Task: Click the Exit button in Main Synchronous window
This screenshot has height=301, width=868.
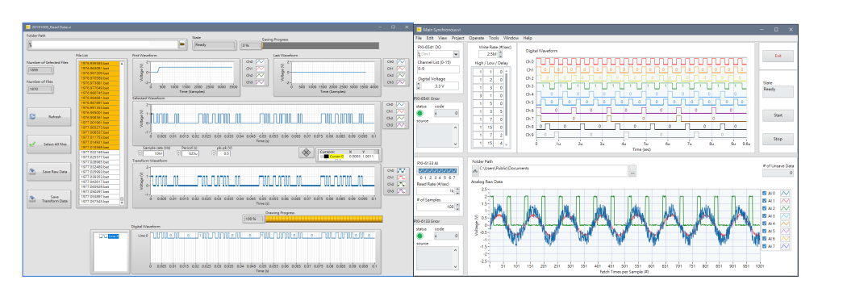Action: click(778, 56)
